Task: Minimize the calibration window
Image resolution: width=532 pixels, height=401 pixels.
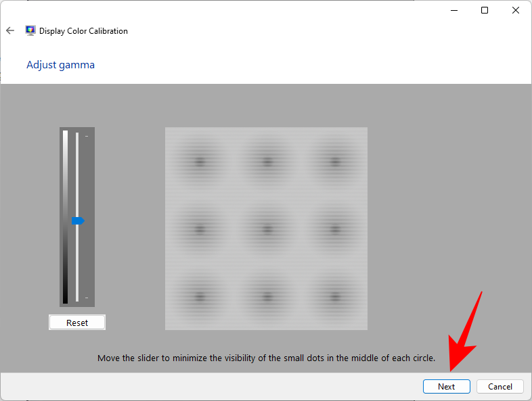Action: click(454, 11)
